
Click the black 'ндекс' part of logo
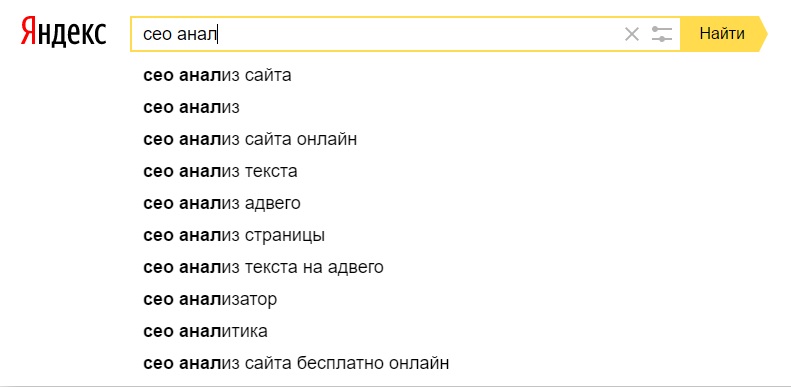[x=73, y=33]
